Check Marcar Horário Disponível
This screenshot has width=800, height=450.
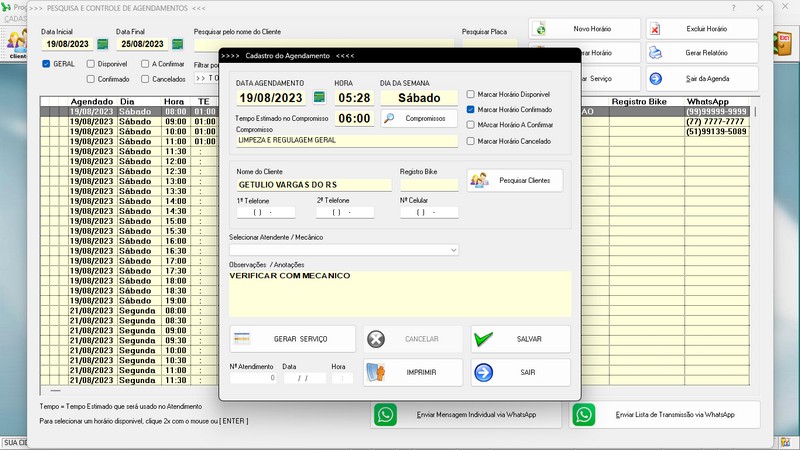tap(470, 94)
